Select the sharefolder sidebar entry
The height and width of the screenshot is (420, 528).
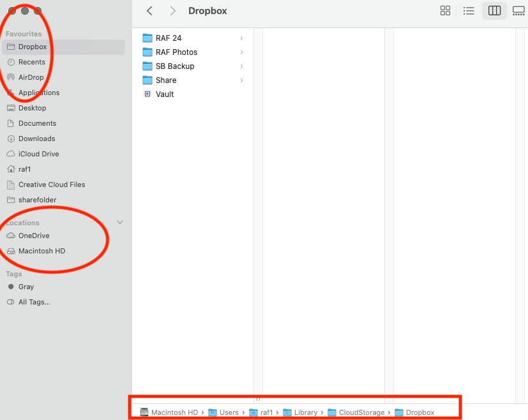coord(37,200)
